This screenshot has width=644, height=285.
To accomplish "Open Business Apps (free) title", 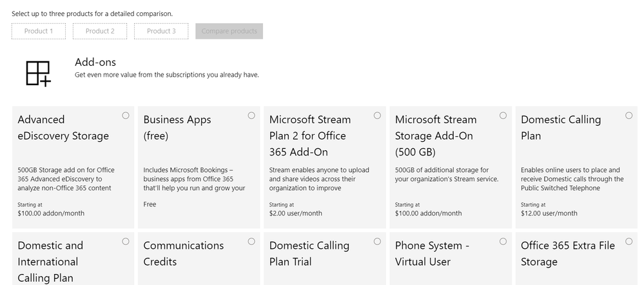I will [177, 128].
